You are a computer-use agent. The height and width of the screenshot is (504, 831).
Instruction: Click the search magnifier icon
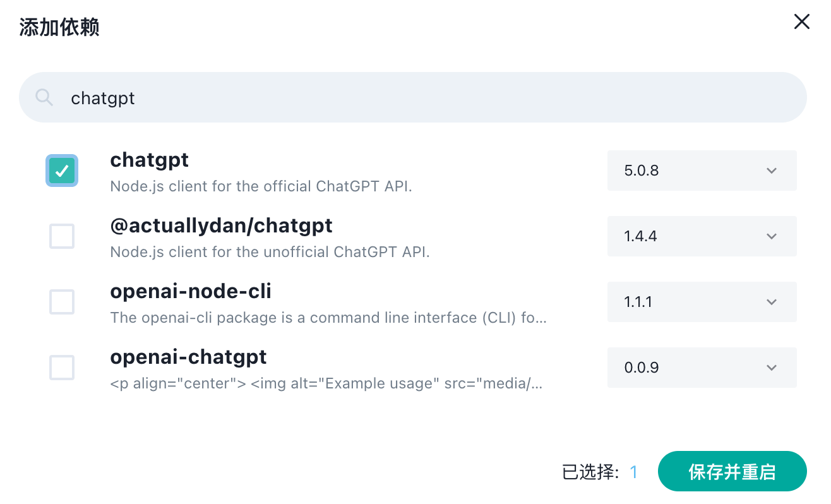click(x=44, y=97)
